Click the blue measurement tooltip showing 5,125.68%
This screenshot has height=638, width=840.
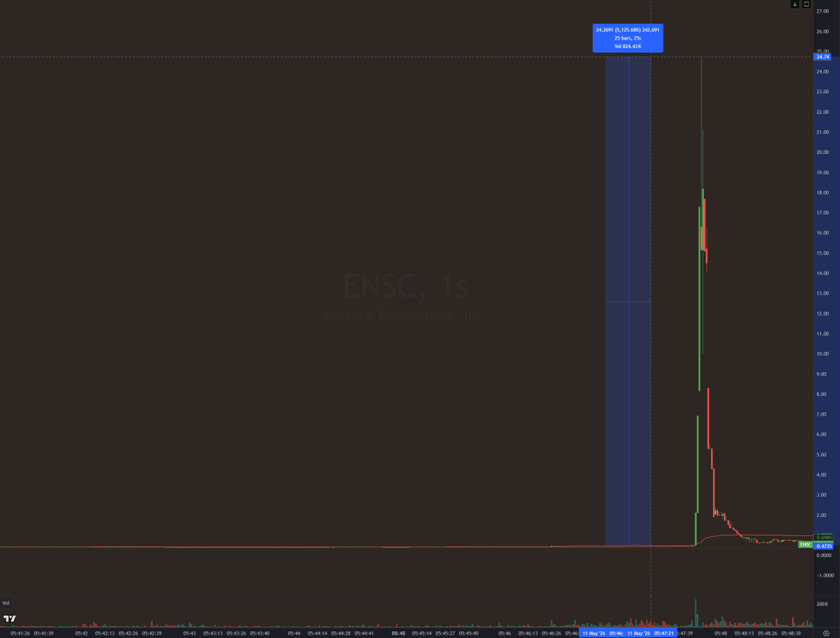coord(628,38)
